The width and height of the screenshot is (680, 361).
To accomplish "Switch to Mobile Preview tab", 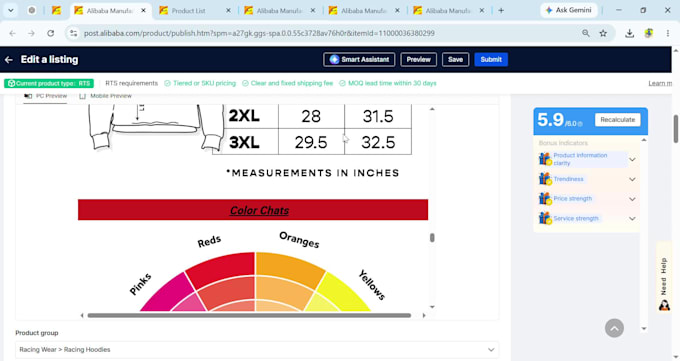I will coord(105,96).
